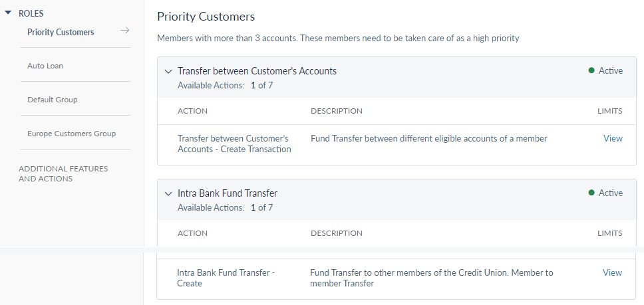Collapse the ROLES section triangle
The height and width of the screenshot is (305, 644).
(x=8, y=13)
